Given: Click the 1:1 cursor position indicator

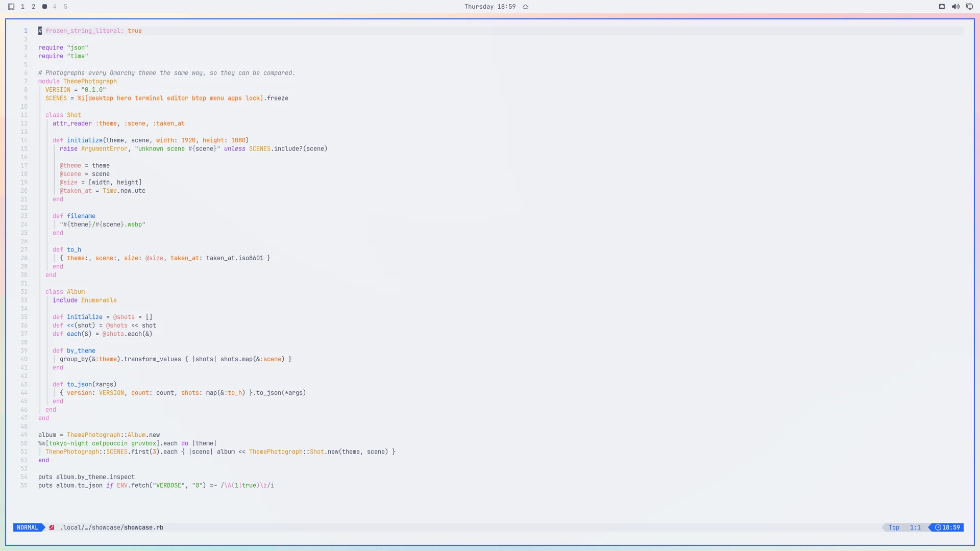Looking at the screenshot, I should pos(915,528).
